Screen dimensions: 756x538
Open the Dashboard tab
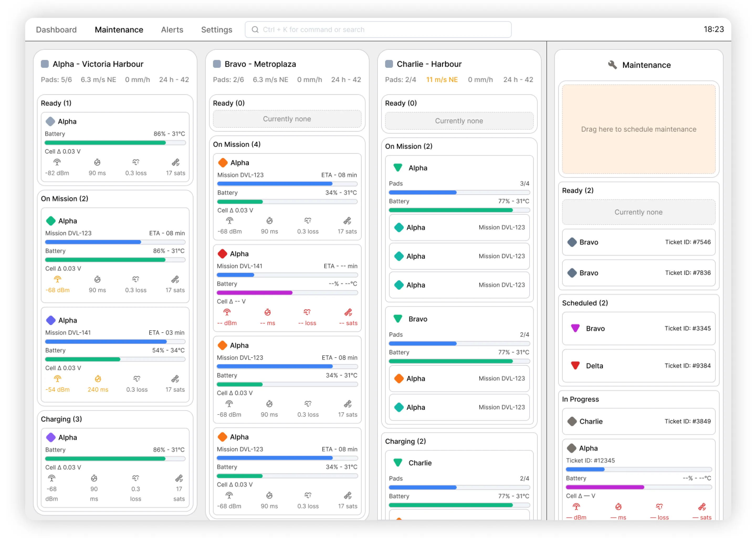point(56,29)
